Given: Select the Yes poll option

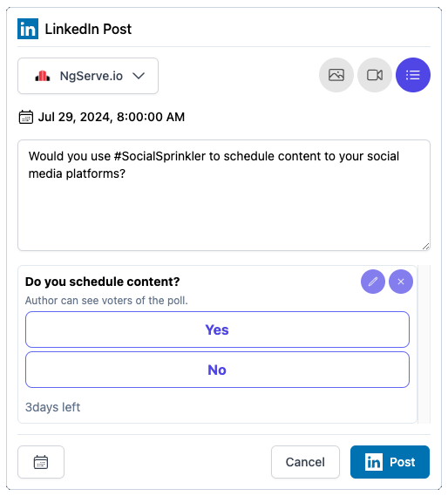Looking at the screenshot, I should (217, 330).
